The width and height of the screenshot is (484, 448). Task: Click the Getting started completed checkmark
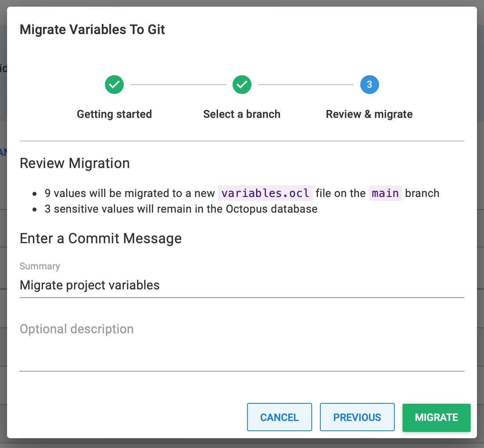click(114, 85)
